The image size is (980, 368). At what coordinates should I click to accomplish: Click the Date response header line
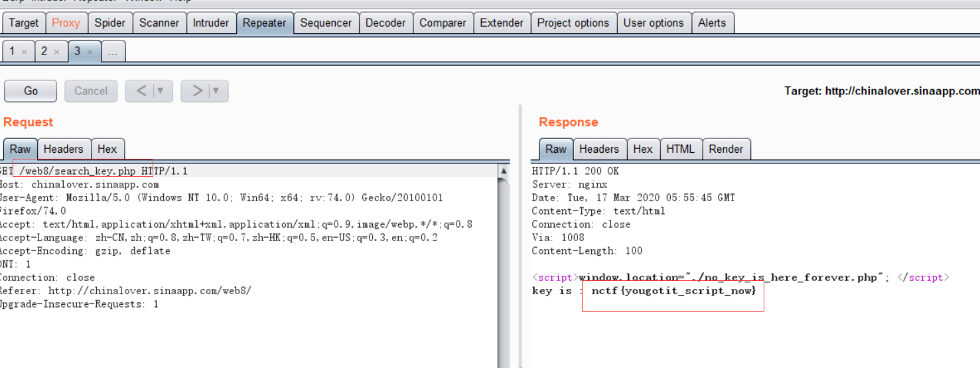633,198
